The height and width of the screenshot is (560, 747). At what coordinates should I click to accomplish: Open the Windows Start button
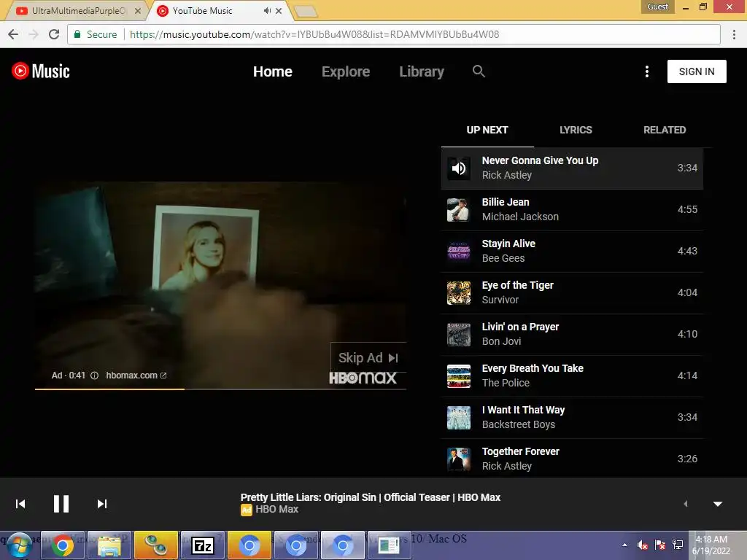(x=19, y=545)
